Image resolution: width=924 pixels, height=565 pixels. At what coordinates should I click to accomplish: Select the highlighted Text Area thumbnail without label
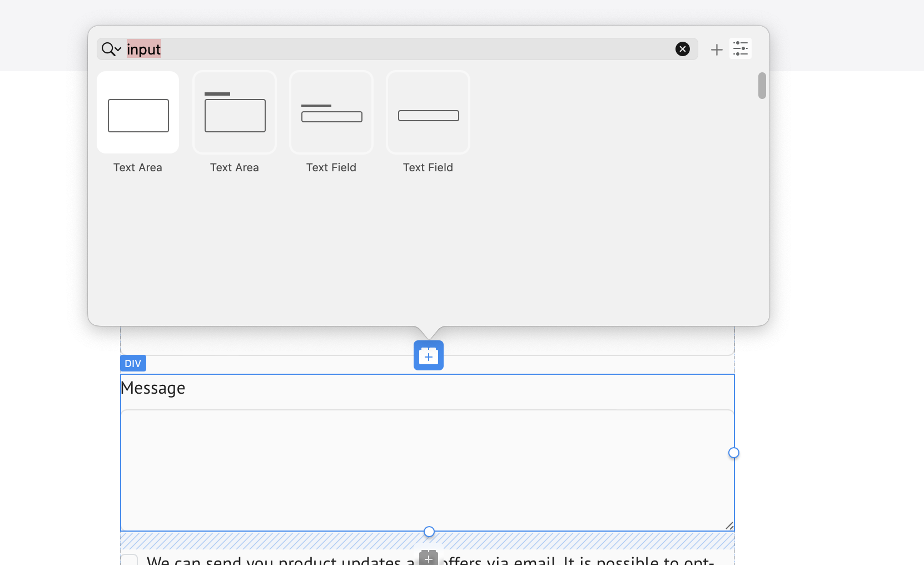(138, 113)
